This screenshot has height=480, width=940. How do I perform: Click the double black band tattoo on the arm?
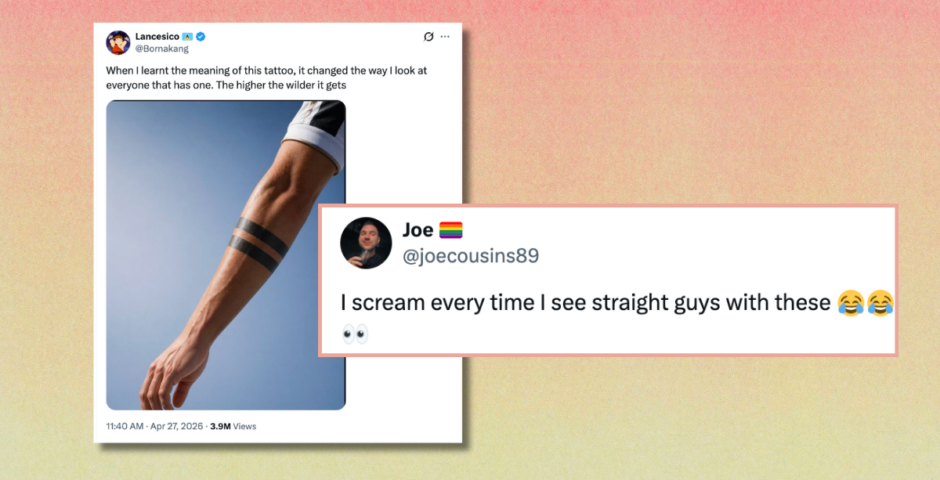tap(258, 244)
